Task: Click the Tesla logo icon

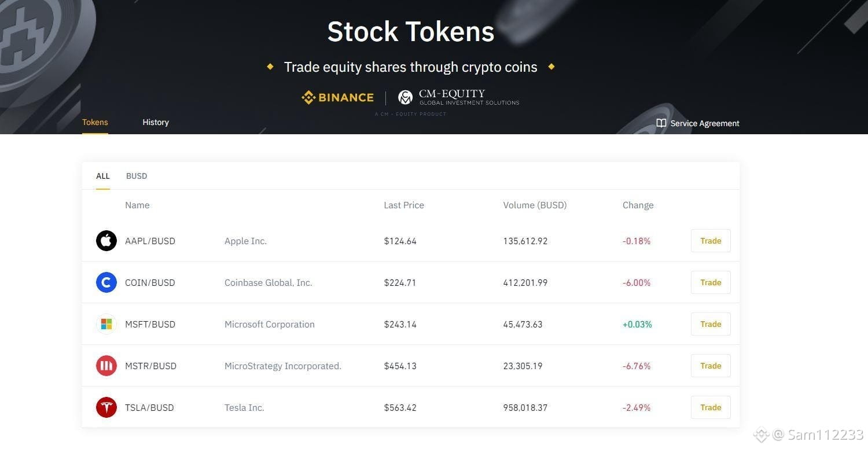Action: pos(106,407)
